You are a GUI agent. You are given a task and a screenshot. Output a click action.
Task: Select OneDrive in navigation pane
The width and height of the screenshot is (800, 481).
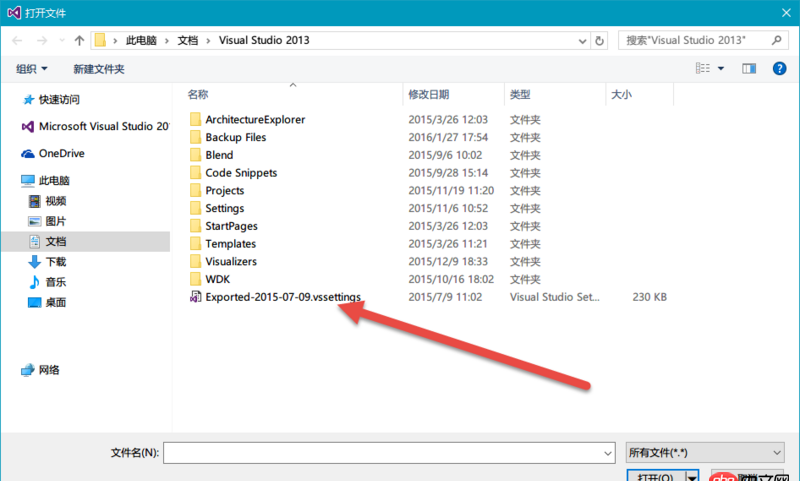[x=53, y=153]
